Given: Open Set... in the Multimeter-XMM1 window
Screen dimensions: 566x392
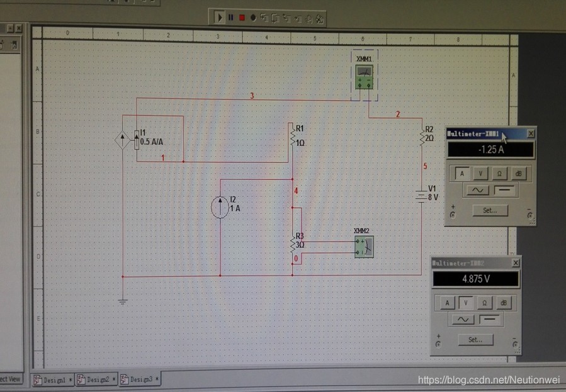Looking at the screenshot, I should pyautogui.click(x=490, y=210).
